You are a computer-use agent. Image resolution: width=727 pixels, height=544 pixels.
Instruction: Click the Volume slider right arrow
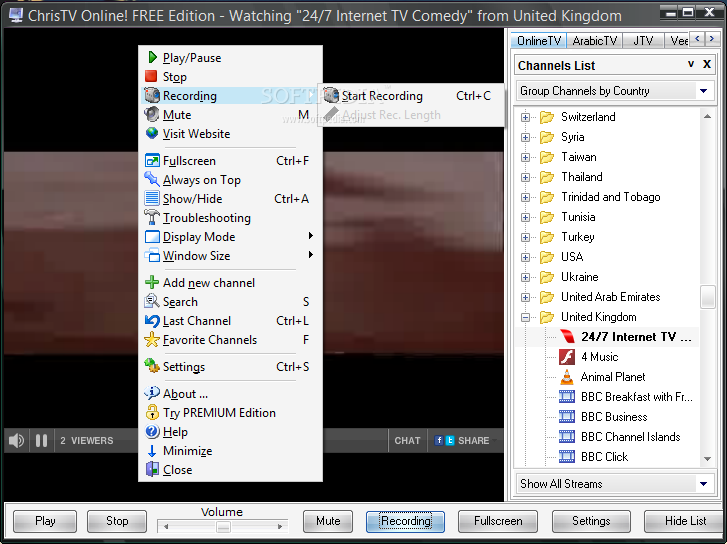click(280, 526)
